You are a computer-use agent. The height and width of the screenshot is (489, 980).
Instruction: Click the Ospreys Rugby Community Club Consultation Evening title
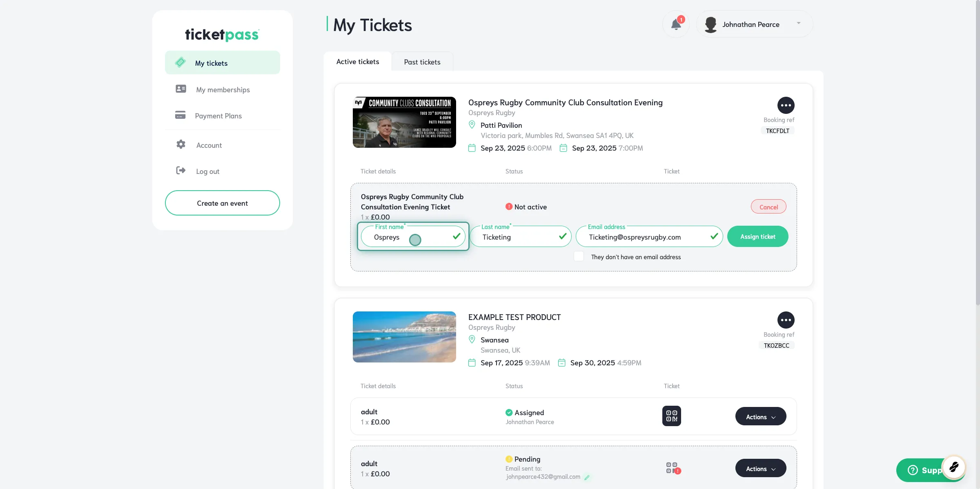565,102
